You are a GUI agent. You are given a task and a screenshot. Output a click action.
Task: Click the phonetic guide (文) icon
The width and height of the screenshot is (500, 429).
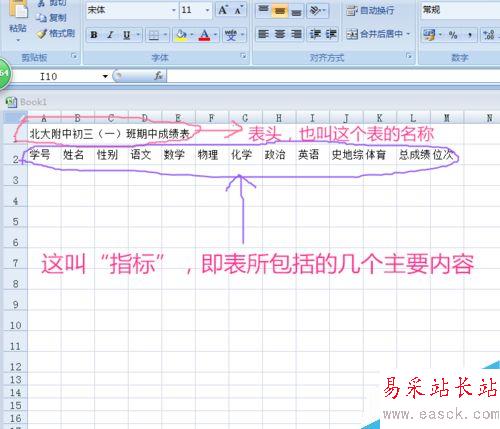231,35
